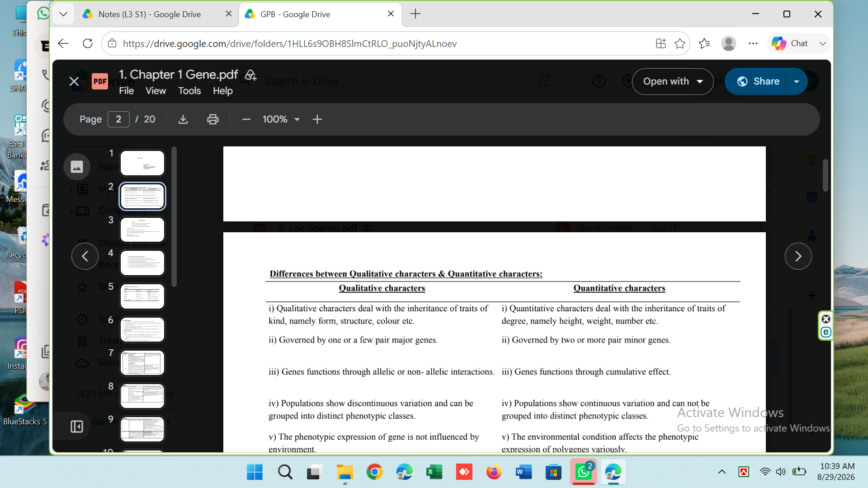Open WhatsApp from taskbar
The image size is (868, 488).
click(584, 472)
